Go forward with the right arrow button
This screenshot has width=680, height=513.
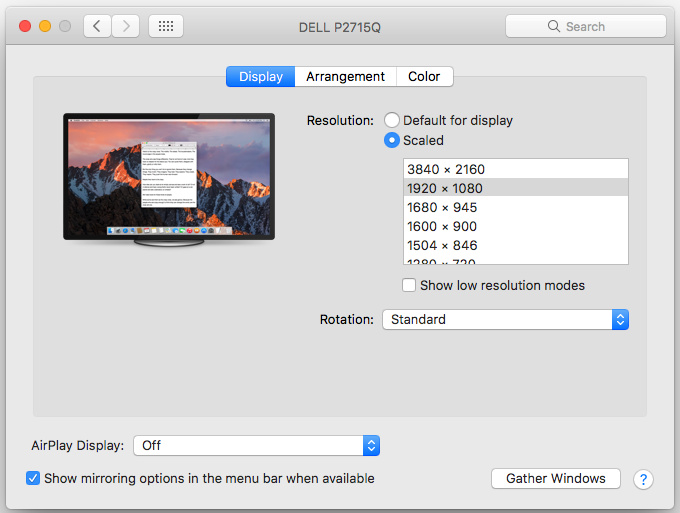click(x=126, y=26)
